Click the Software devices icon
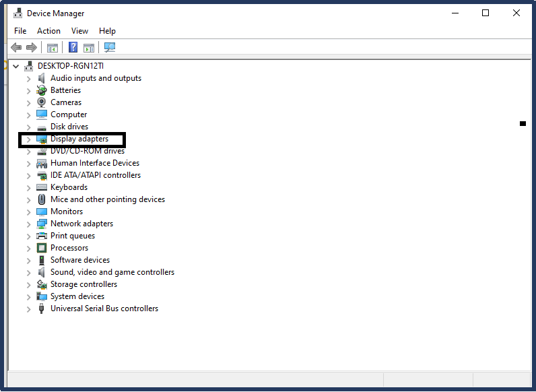 [x=41, y=260]
